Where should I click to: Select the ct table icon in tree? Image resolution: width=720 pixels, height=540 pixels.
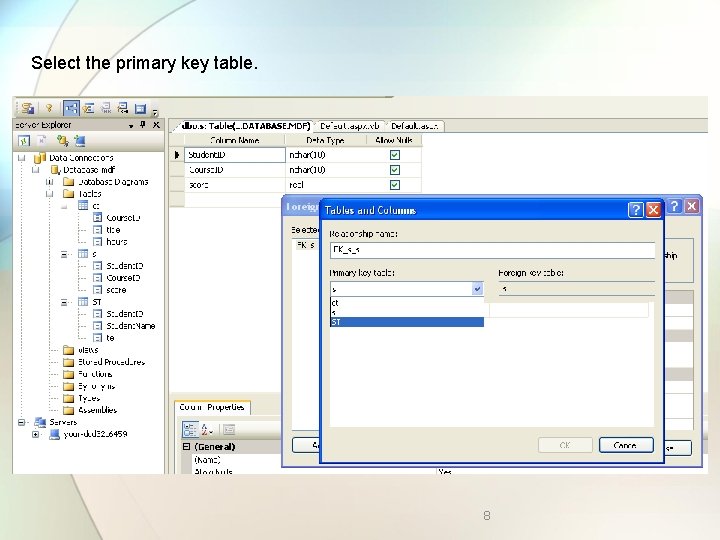[x=83, y=205]
